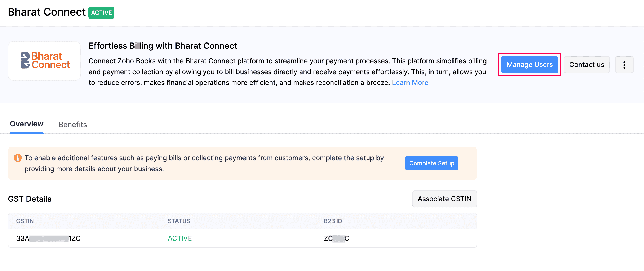Click the GST Details section heading

coord(30,199)
